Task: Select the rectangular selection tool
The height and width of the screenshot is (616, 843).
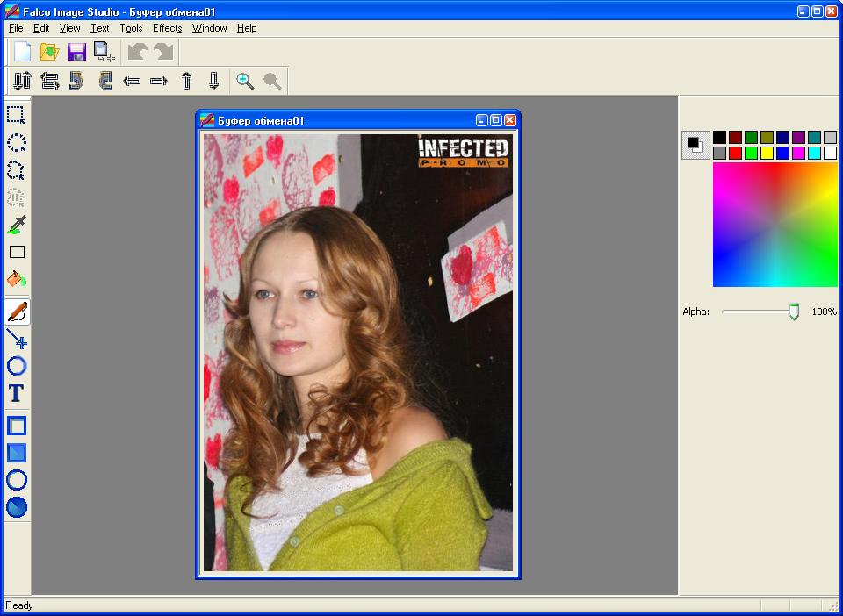Action: pos(16,114)
